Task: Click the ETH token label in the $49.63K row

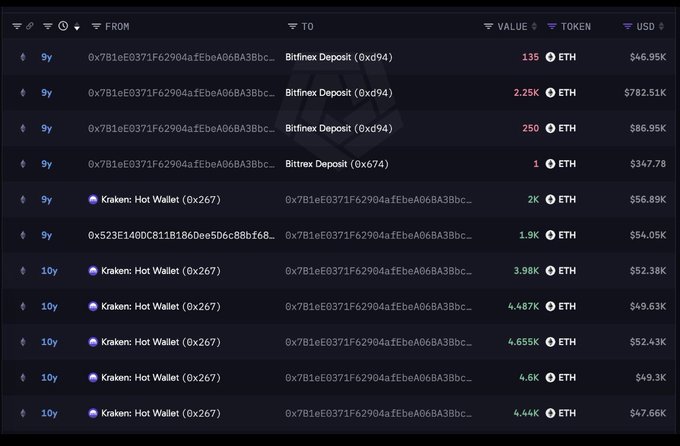Action: point(567,306)
